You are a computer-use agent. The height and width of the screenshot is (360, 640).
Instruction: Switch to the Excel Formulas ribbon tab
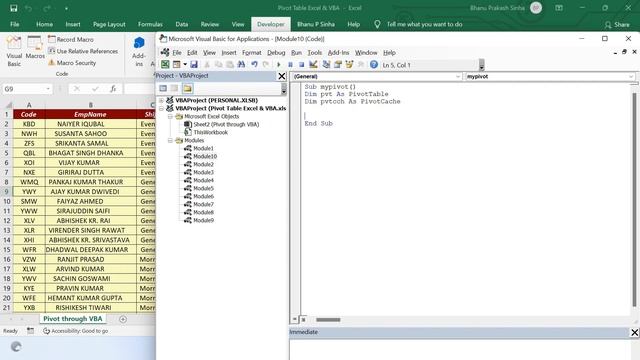(150, 24)
